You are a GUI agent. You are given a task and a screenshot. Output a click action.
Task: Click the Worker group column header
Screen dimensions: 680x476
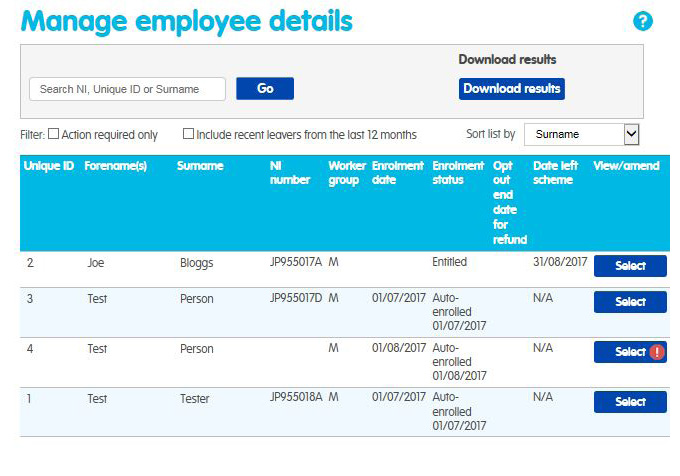coord(346,173)
